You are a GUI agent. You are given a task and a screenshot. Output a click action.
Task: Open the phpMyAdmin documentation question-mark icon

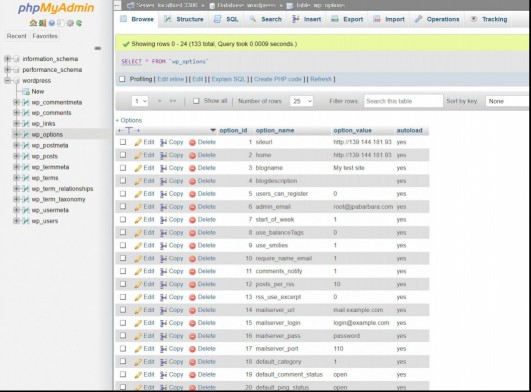click(51, 23)
